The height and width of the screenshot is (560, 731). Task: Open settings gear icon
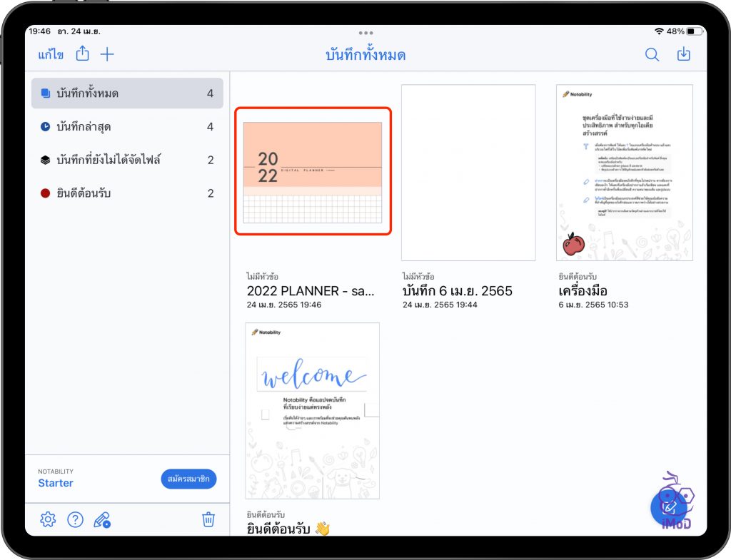(x=48, y=519)
